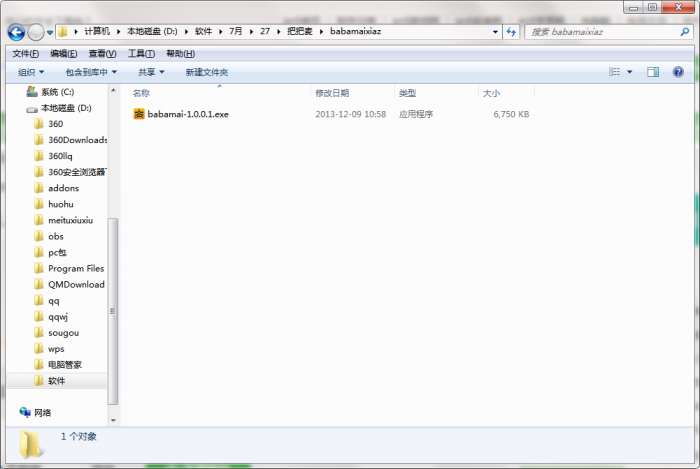Open the 360 folder in sidebar
This screenshot has height=469, width=700.
[49, 124]
